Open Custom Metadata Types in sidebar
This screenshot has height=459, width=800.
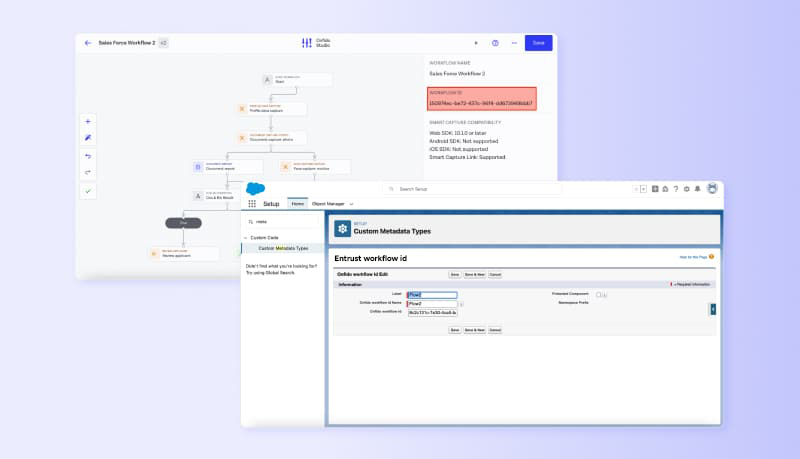point(283,248)
